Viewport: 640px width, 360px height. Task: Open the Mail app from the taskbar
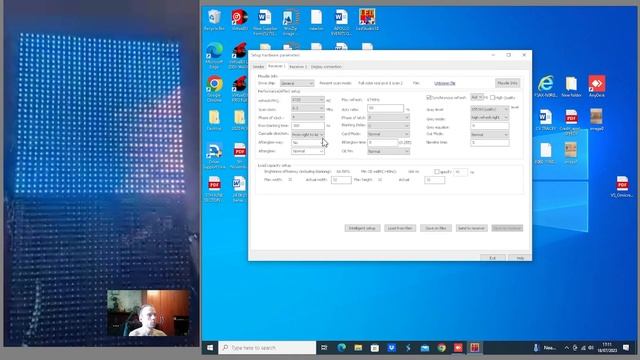425,348
